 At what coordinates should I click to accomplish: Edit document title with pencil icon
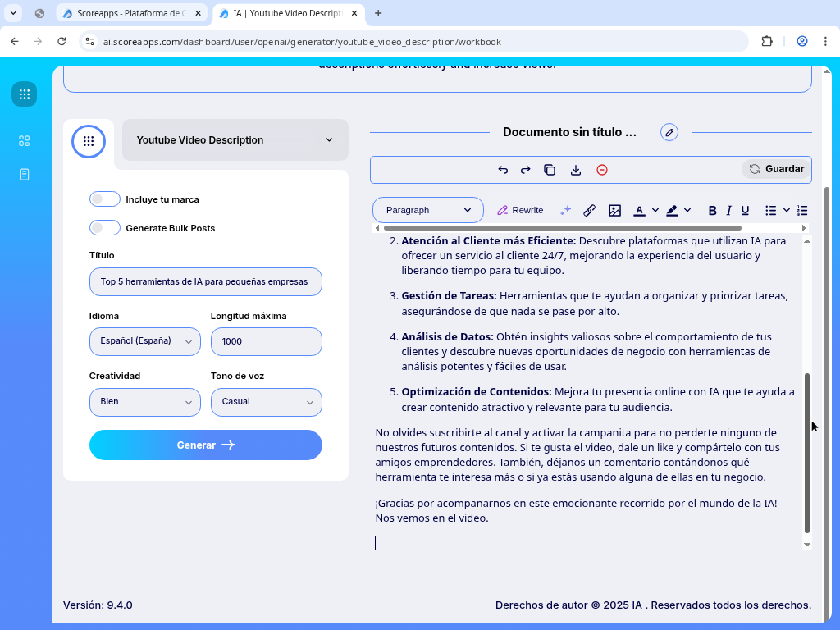coord(669,132)
